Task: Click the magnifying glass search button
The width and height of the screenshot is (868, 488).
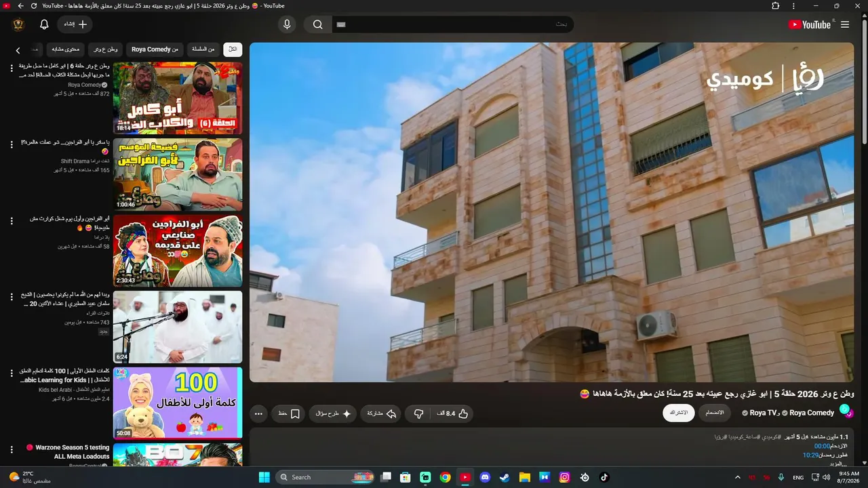Action: tap(317, 24)
